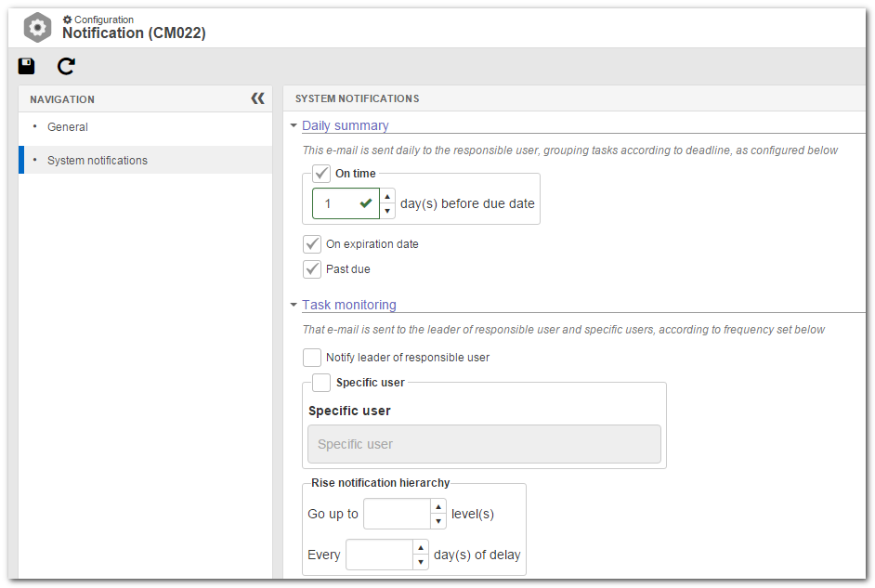875x588 pixels.
Task: Uncheck the Past due checkbox
Action: click(312, 269)
